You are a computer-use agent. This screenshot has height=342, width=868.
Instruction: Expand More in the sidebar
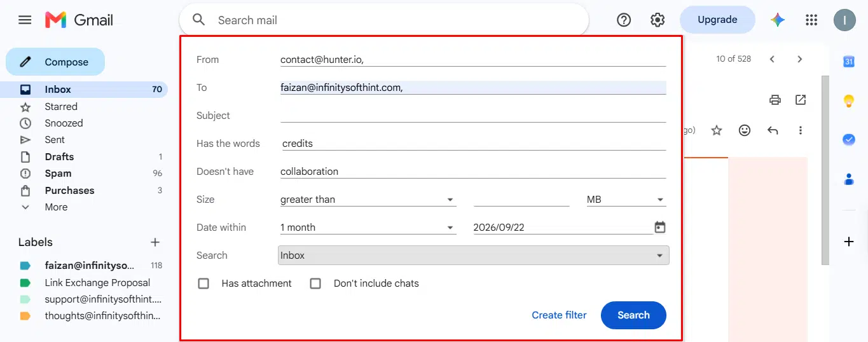point(56,207)
